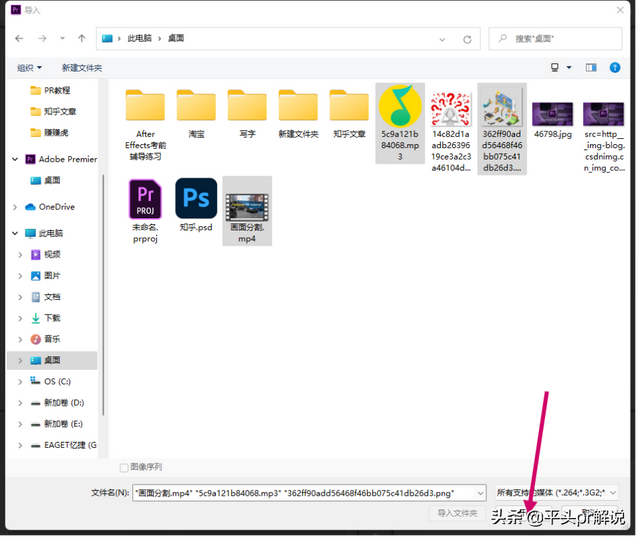Select 5c9a121b84068.mp3 audio file

(x=400, y=123)
